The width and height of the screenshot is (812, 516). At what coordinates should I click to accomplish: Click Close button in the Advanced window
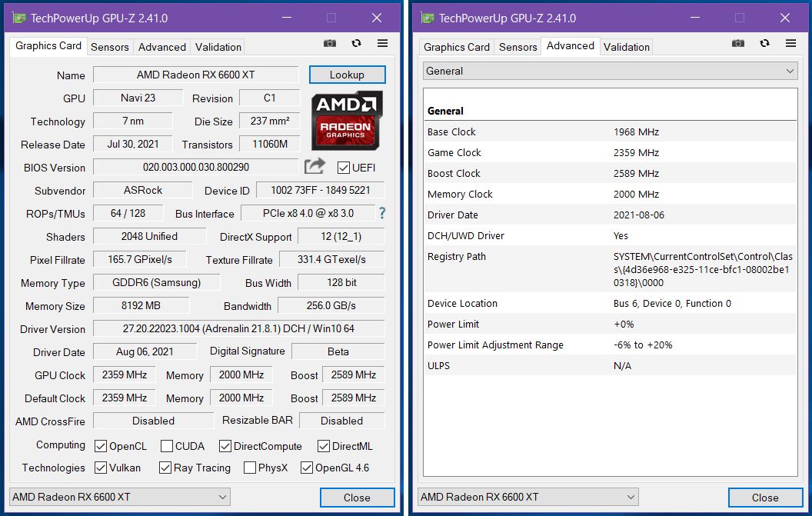tap(764, 498)
